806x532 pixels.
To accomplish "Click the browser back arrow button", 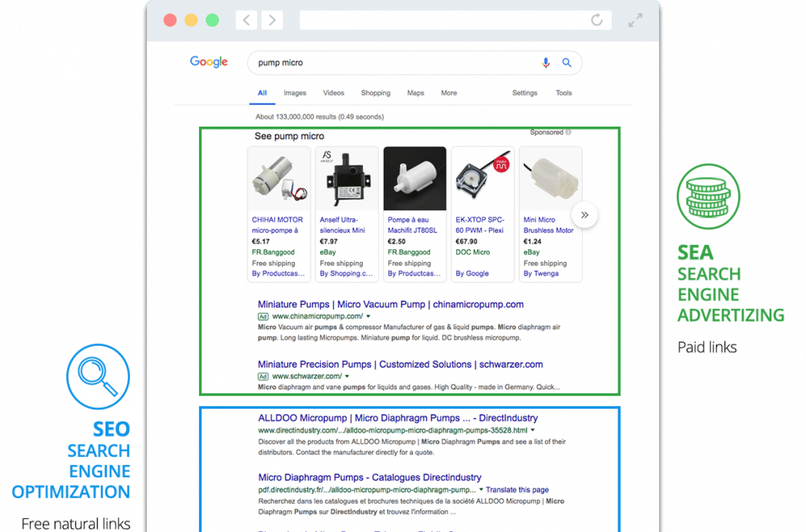I will [x=246, y=20].
